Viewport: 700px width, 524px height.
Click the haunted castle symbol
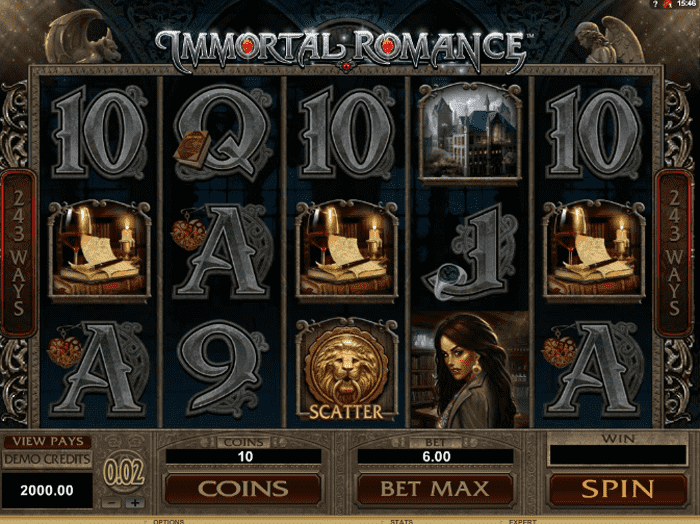click(470, 133)
